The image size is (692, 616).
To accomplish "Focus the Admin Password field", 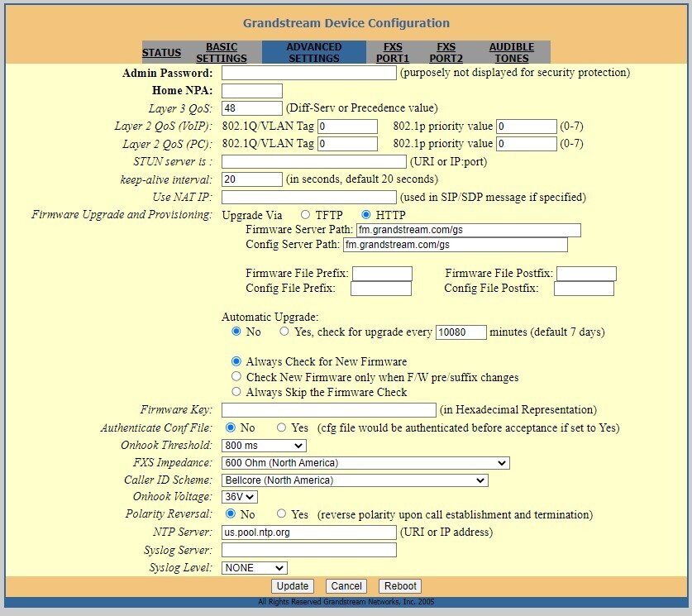I will [x=309, y=73].
